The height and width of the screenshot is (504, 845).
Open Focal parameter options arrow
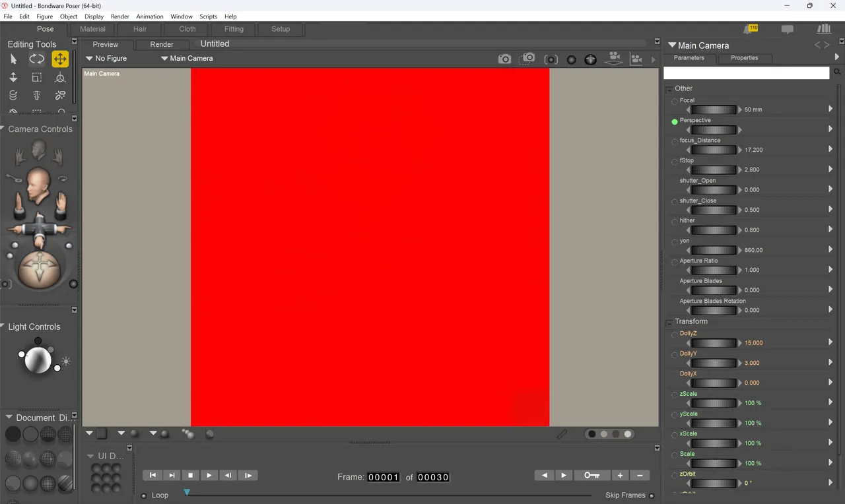pyautogui.click(x=830, y=109)
